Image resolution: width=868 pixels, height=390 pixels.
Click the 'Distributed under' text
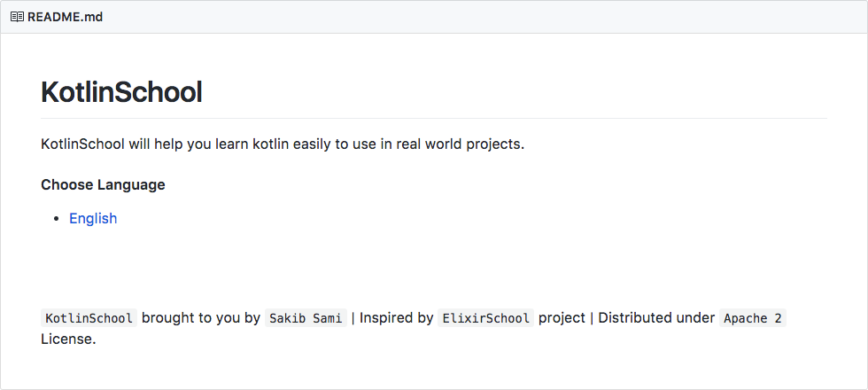coord(656,318)
